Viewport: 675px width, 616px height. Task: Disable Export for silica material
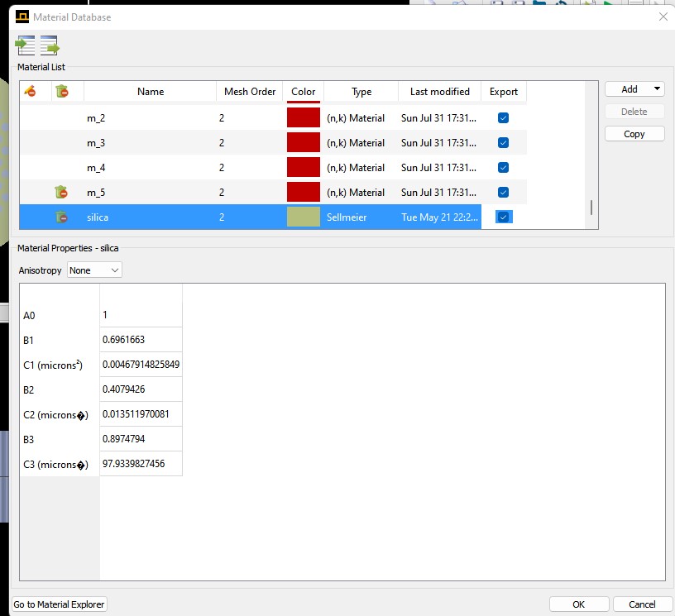pos(503,217)
